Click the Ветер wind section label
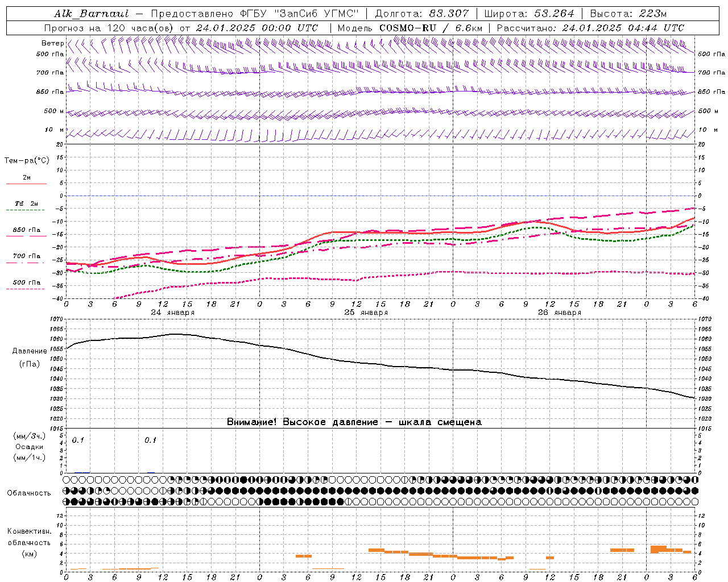 click(53, 43)
